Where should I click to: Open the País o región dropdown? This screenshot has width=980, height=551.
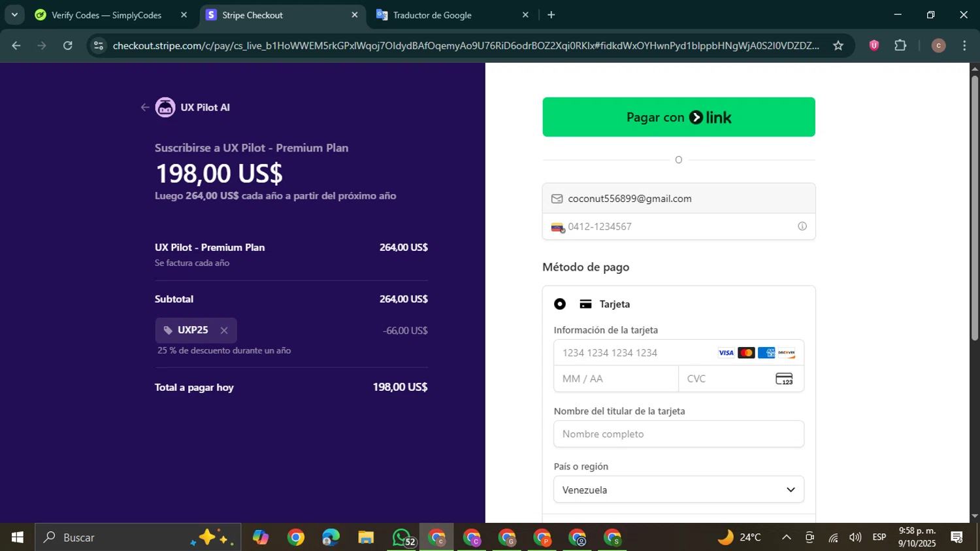pyautogui.click(x=679, y=490)
